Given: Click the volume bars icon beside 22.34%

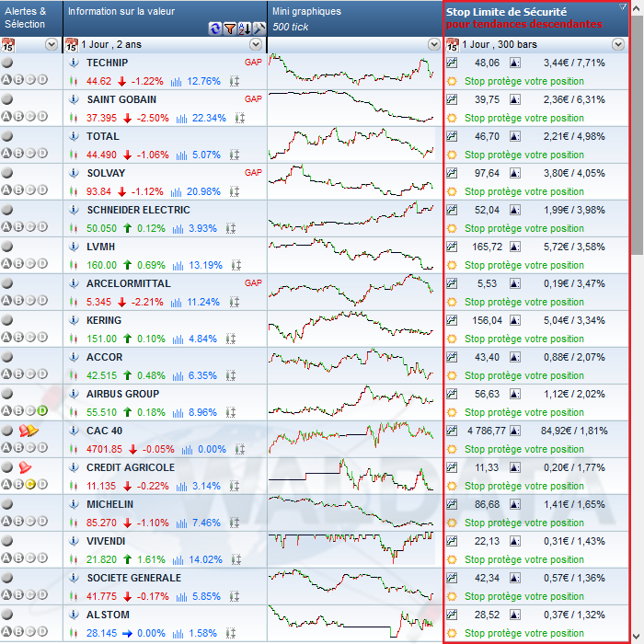Looking at the screenshot, I should coord(181,119).
